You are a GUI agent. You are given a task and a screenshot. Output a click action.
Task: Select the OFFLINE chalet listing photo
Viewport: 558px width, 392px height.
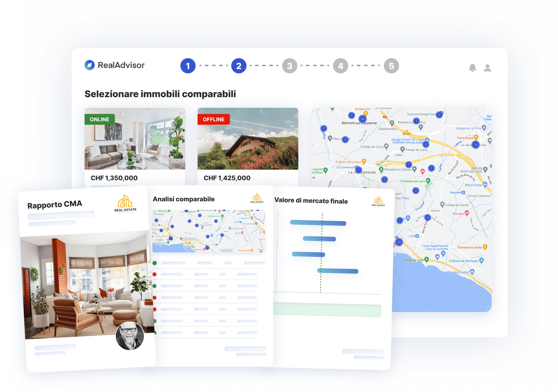[x=248, y=139]
